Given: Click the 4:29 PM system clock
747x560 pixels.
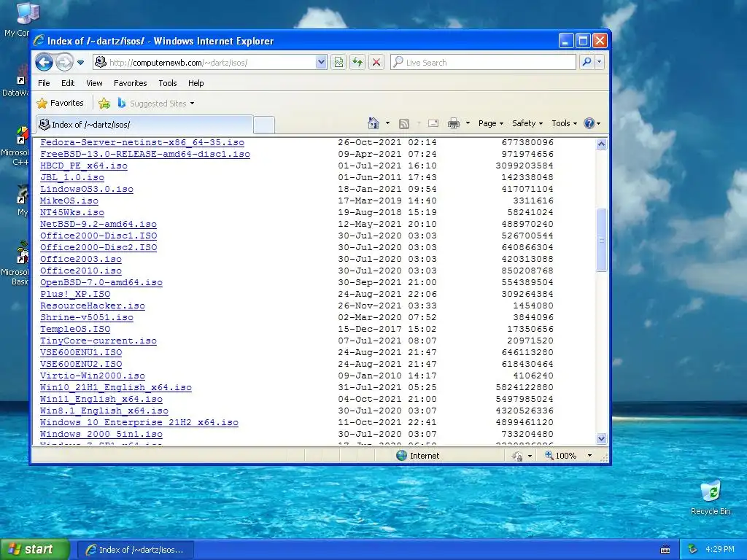Looking at the screenshot, I should (x=720, y=550).
